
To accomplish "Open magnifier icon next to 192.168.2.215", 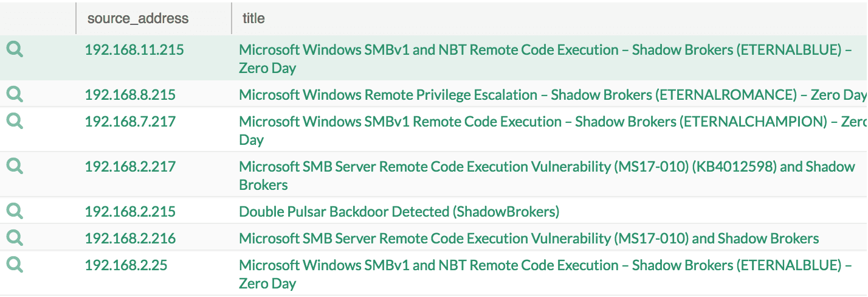I will coord(15,211).
